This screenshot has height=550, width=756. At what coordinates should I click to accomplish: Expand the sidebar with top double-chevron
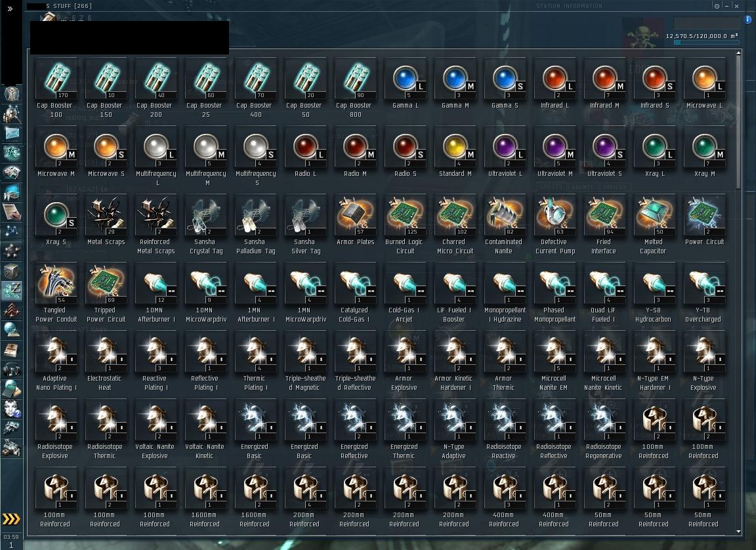[x=10, y=8]
